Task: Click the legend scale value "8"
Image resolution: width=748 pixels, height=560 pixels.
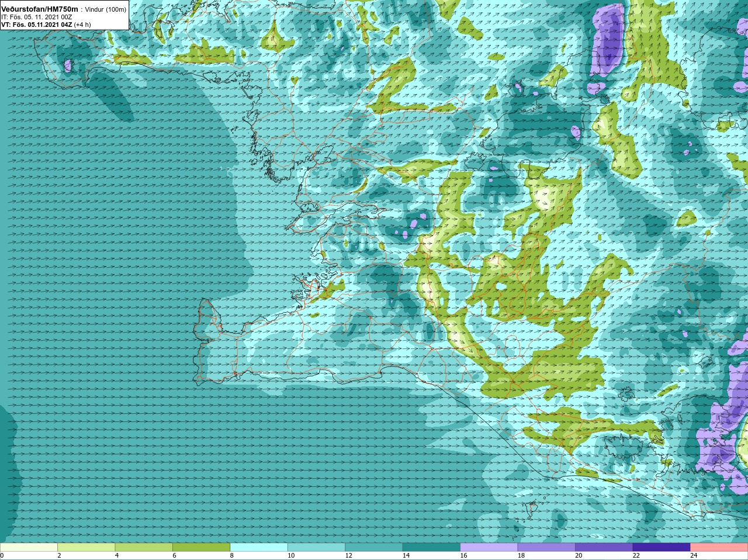Action: tap(232, 555)
